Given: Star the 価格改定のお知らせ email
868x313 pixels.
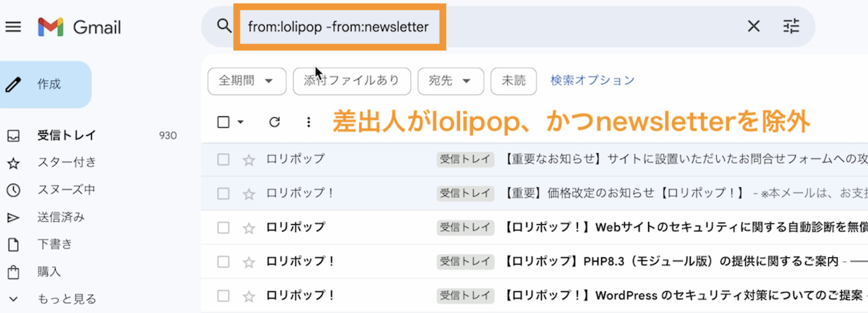Looking at the screenshot, I should 249,194.
